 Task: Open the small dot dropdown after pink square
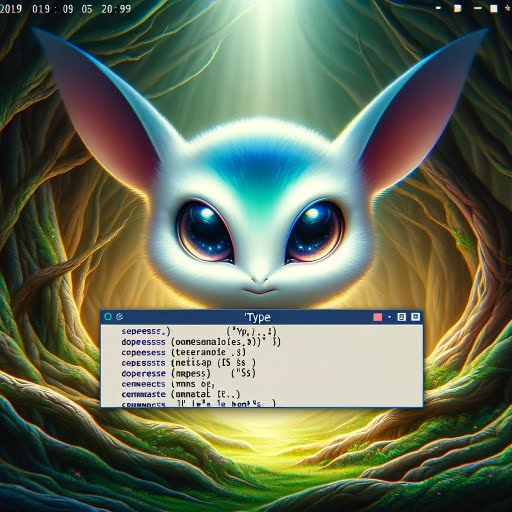390,317
